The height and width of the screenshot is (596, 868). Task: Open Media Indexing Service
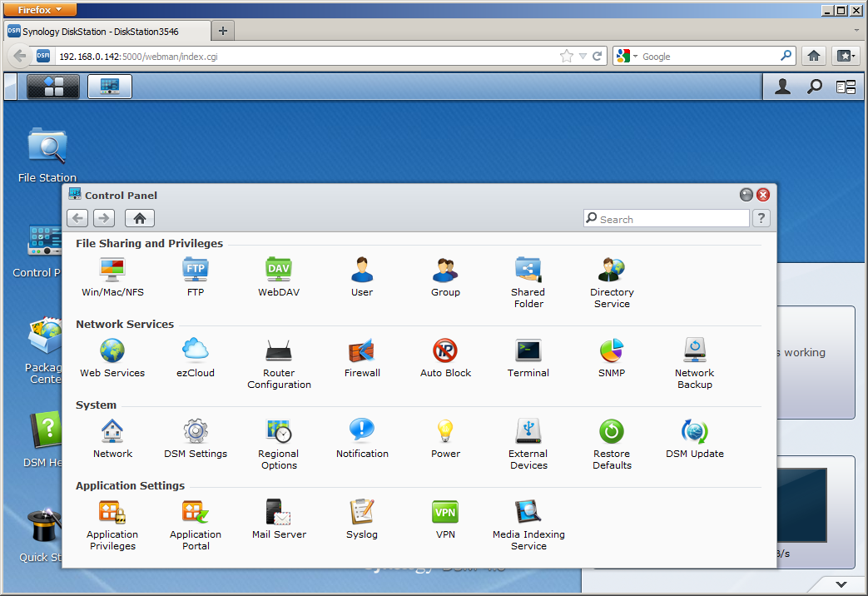(x=528, y=525)
